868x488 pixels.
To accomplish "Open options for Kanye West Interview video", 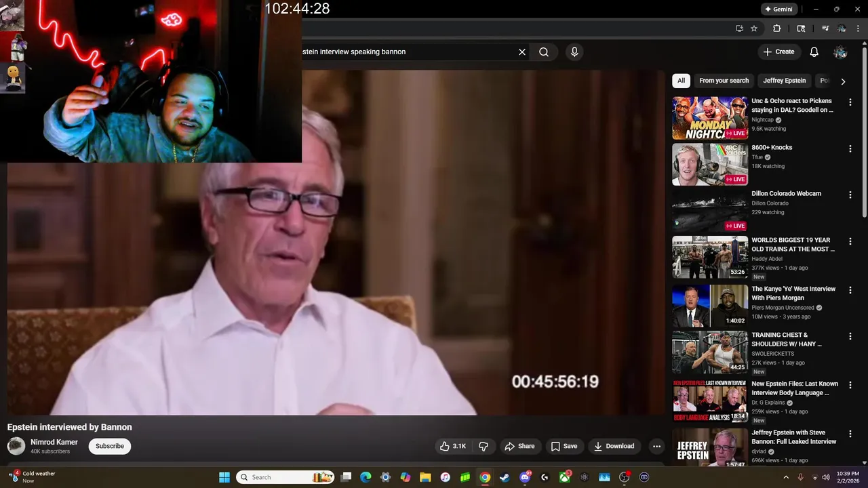I will [850, 290].
